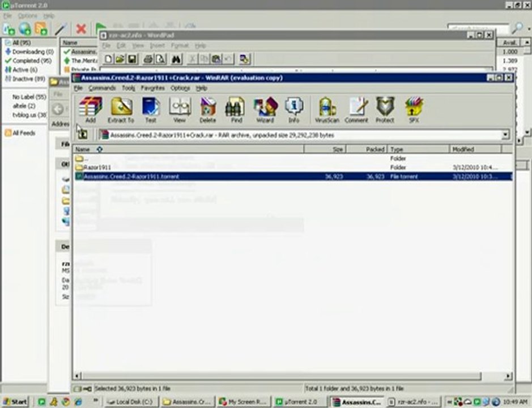Click the Add button in WinRAR toolbar
This screenshot has width=532, height=408.
[90, 109]
